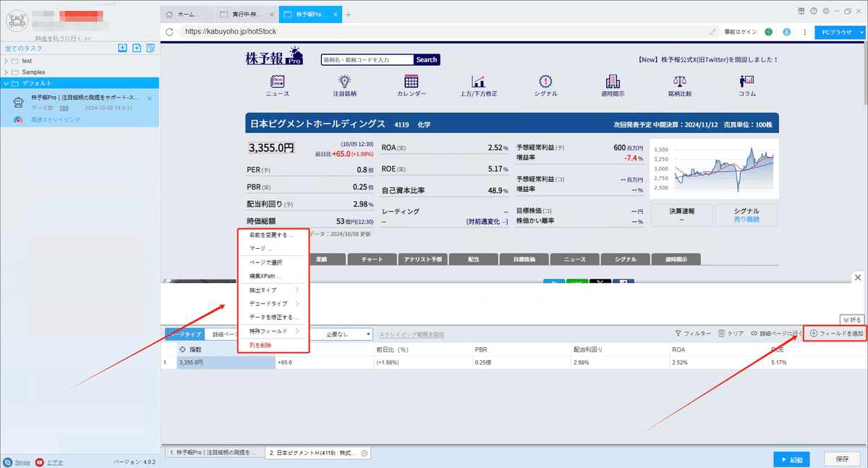
Task: Choose データを修正する from context menu
Action: pyautogui.click(x=273, y=318)
